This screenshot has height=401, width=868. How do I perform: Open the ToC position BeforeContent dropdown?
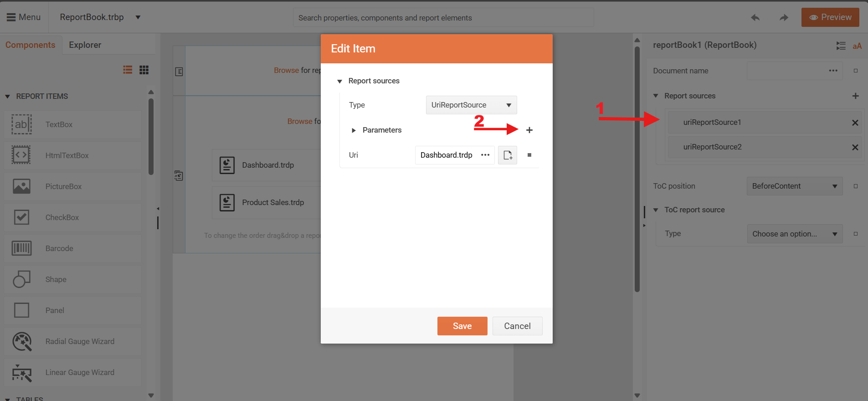(795, 186)
